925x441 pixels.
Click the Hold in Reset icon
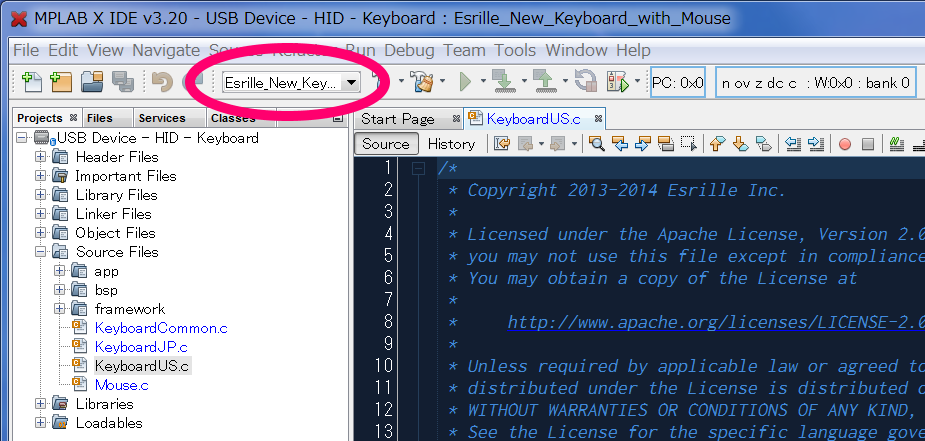(x=586, y=82)
